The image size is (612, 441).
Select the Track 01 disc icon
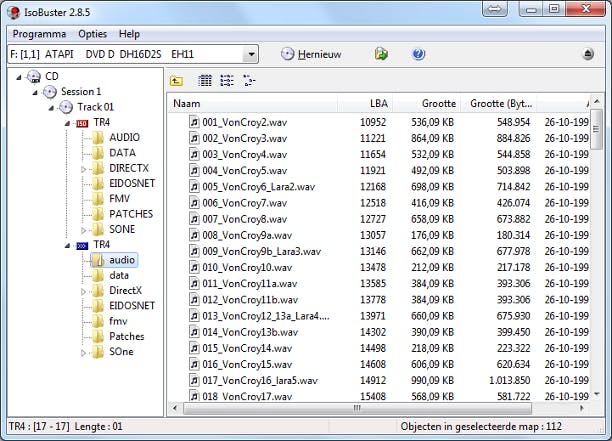click(66, 107)
